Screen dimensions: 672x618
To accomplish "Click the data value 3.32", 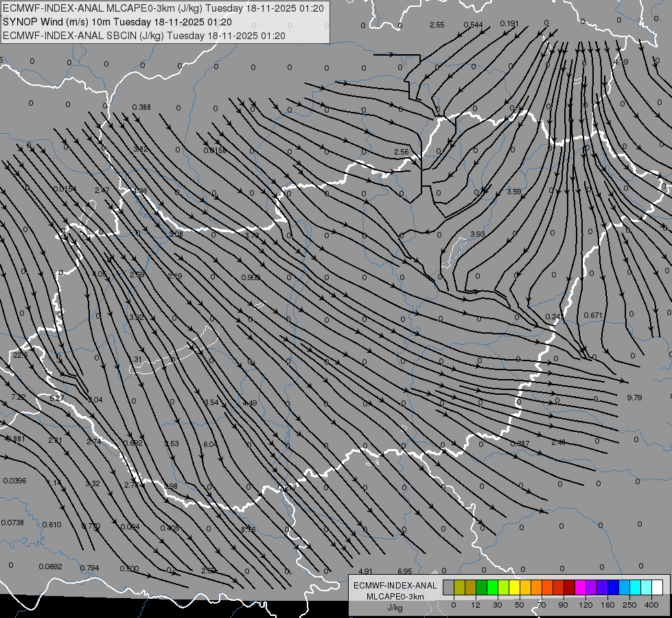I will [x=93, y=483].
